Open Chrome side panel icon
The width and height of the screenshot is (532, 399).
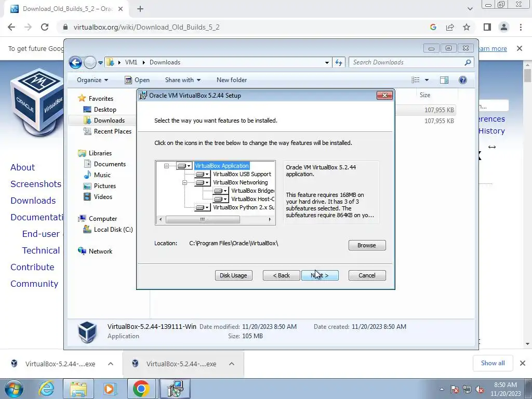pos(487,27)
